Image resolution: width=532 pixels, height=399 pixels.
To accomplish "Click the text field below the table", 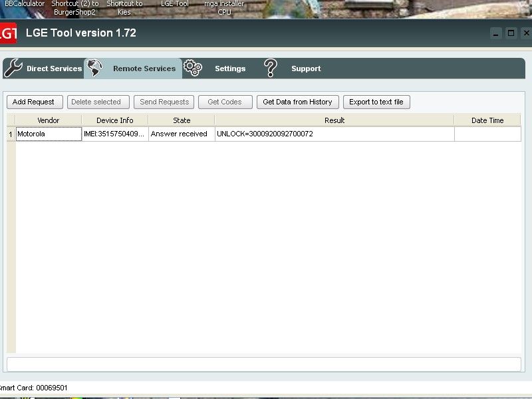I will click(263, 364).
